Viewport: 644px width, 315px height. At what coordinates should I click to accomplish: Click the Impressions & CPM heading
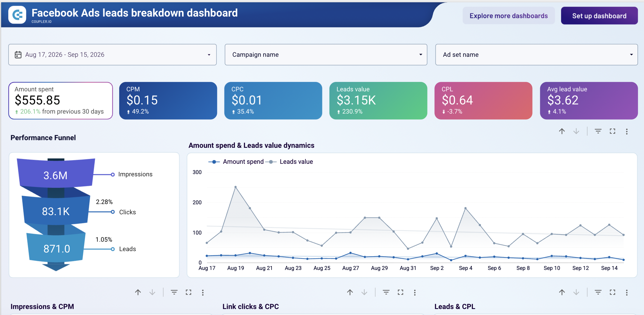coord(42,307)
